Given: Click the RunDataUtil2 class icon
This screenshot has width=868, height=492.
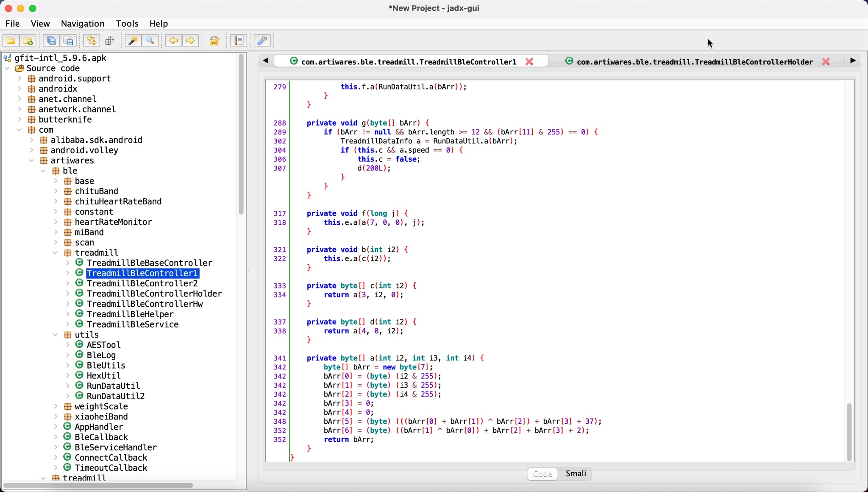Looking at the screenshot, I should (x=79, y=396).
